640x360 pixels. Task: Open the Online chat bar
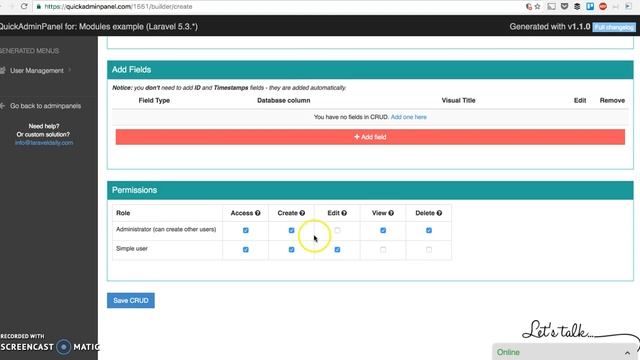pos(566,352)
